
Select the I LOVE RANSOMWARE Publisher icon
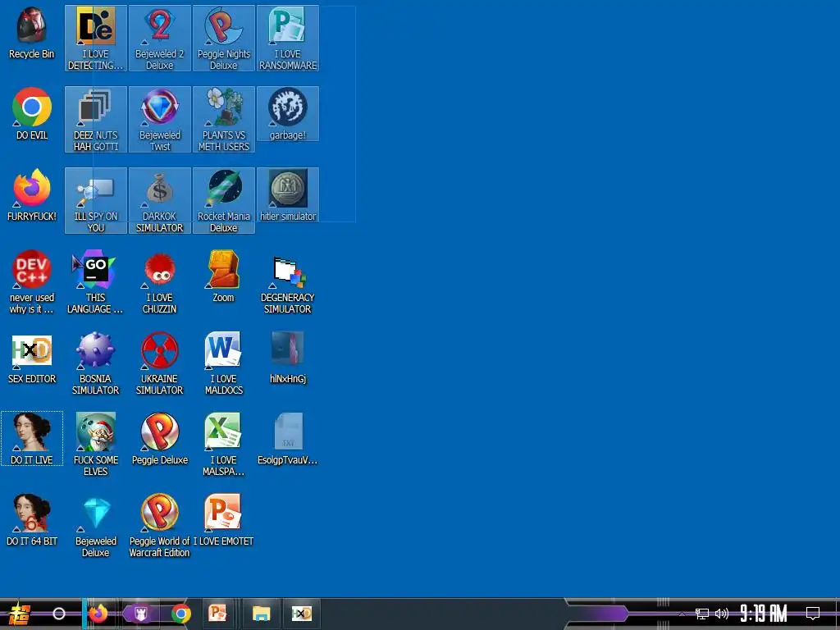click(x=288, y=38)
